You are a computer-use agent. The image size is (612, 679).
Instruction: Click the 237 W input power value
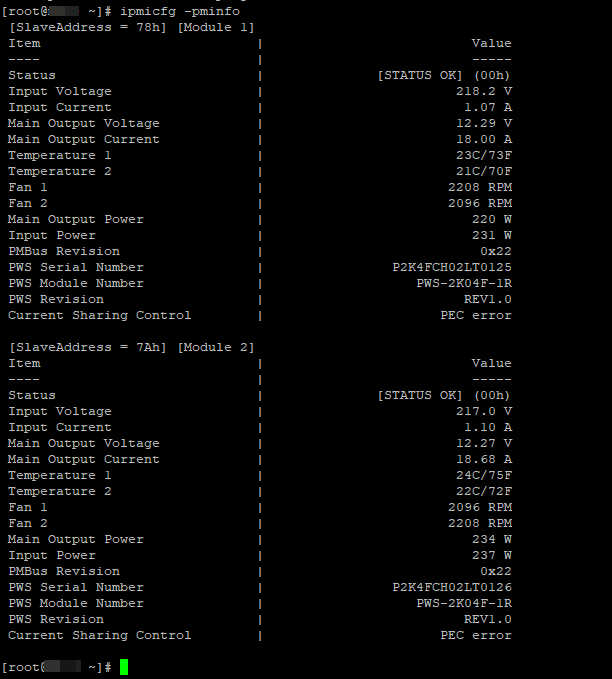(492, 555)
